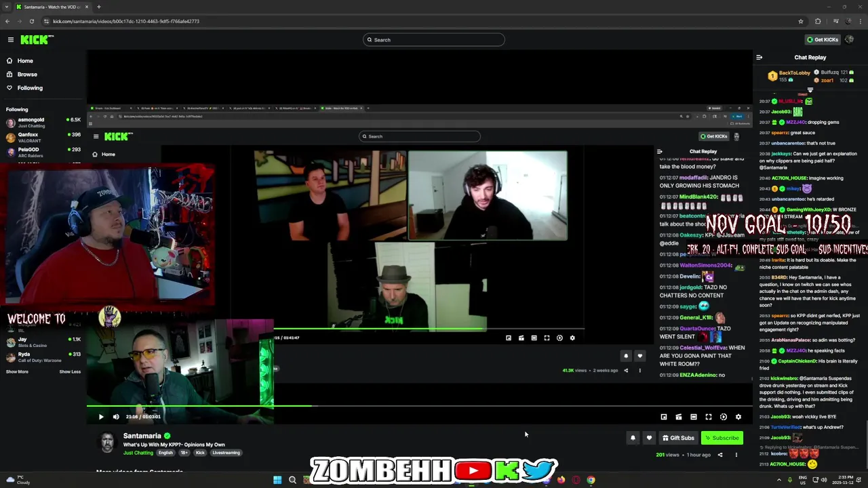The height and width of the screenshot is (488, 868).
Task: Enter fullscreen on the video player
Action: [709, 417]
